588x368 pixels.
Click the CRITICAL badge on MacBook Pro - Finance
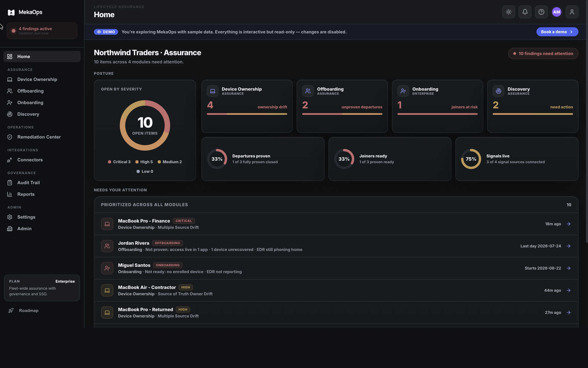pyautogui.click(x=184, y=221)
